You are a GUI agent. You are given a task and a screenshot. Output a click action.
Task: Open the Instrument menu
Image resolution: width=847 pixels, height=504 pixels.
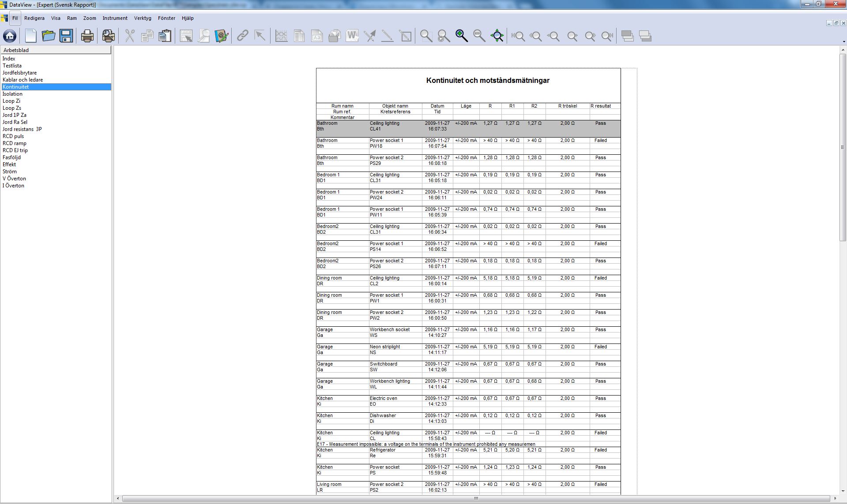115,18
